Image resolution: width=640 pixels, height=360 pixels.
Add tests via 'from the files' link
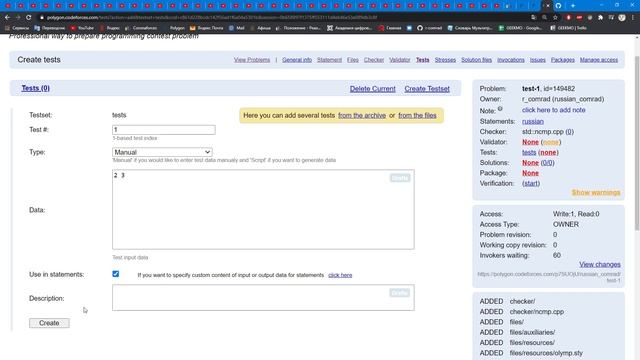[x=417, y=116]
